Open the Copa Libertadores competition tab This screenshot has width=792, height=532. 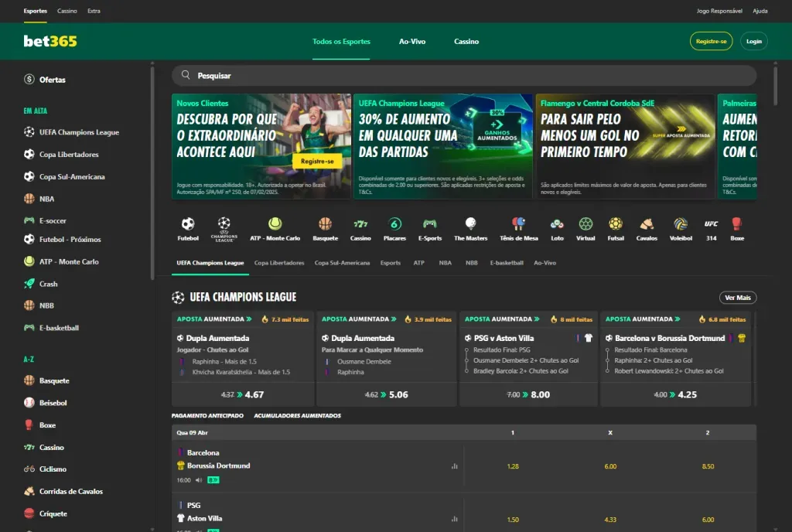tap(281, 262)
